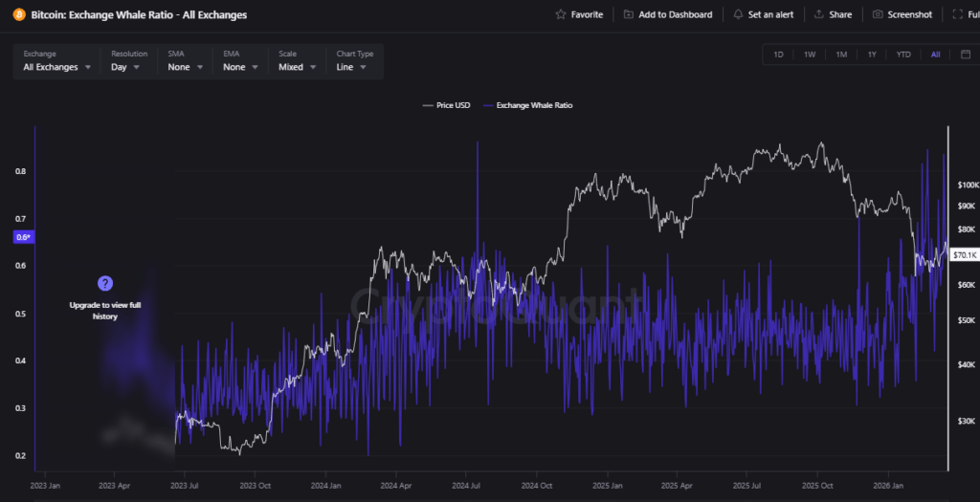Screen dimensions: 980x502
Task: Click the Set an alert bell icon
Action: [x=738, y=14]
